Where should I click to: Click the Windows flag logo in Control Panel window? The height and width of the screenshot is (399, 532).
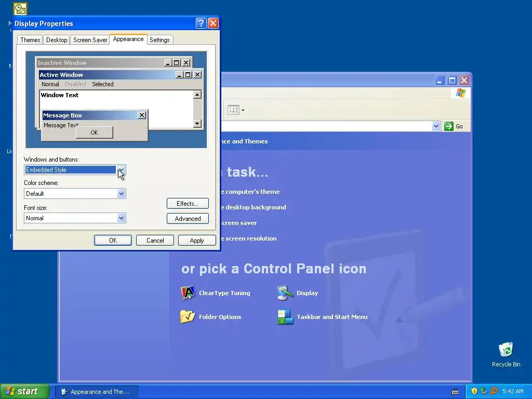[x=460, y=93]
